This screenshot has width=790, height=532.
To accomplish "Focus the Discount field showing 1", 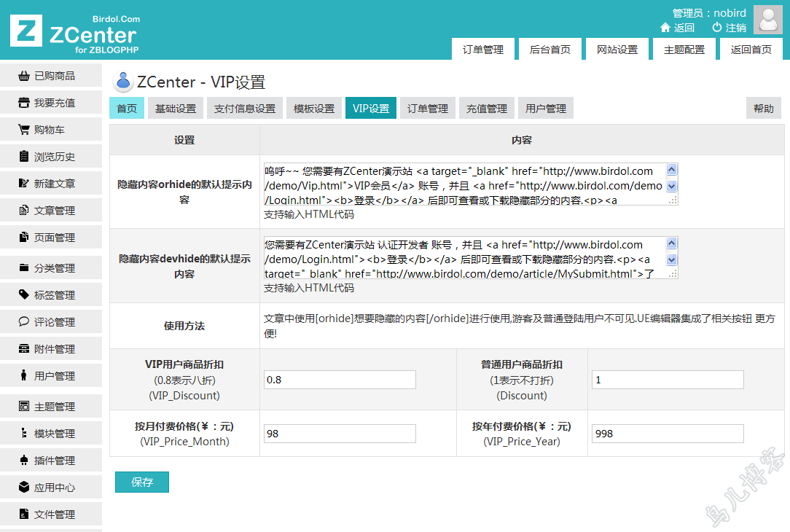I will (x=668, y=380).
